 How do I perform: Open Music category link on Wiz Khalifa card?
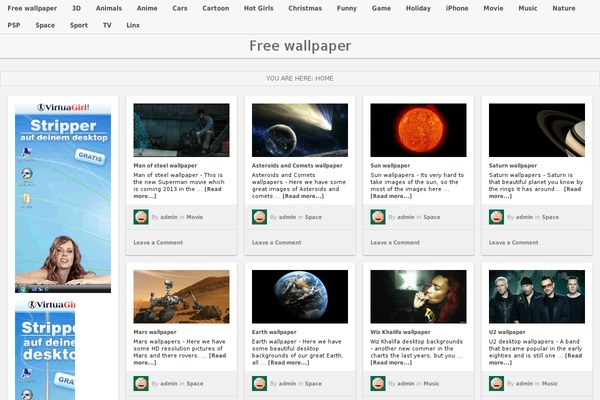[x=431, y=384]
